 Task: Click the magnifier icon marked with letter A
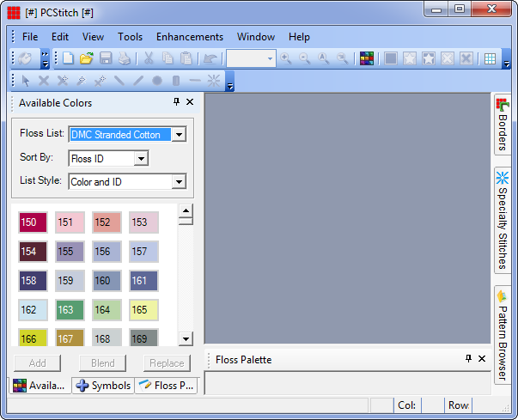pyautogui.click(x=323, y=58)
